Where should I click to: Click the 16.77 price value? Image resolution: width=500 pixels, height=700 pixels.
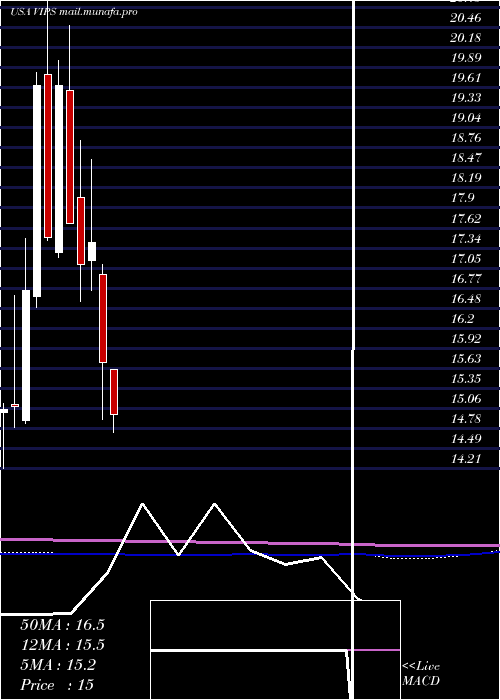click(466, 279)
